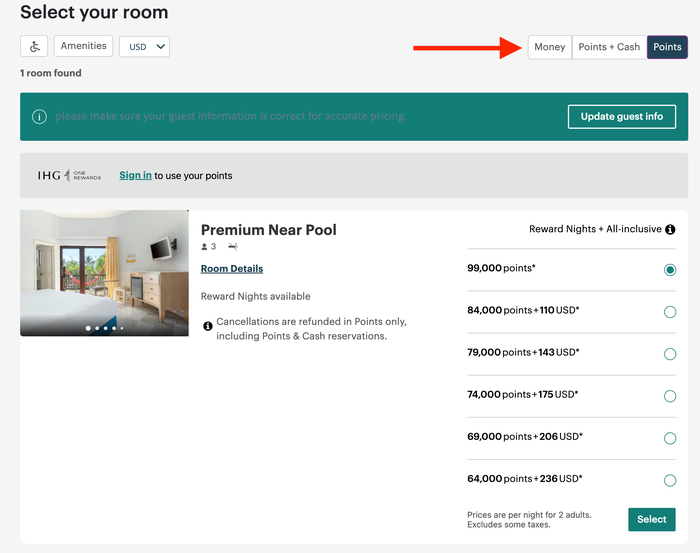Click the 'Select your room' heading

(94, 12)
